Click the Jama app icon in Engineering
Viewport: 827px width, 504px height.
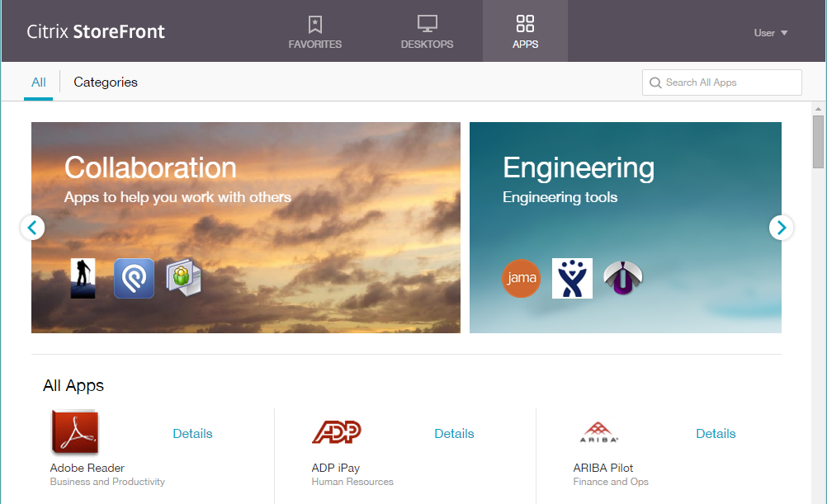coord(521,278)
